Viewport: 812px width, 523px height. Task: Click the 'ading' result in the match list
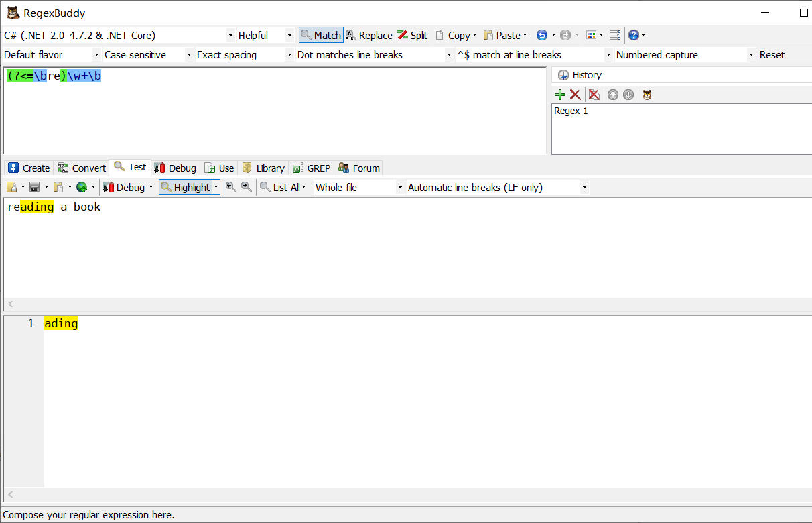[61, 323]
